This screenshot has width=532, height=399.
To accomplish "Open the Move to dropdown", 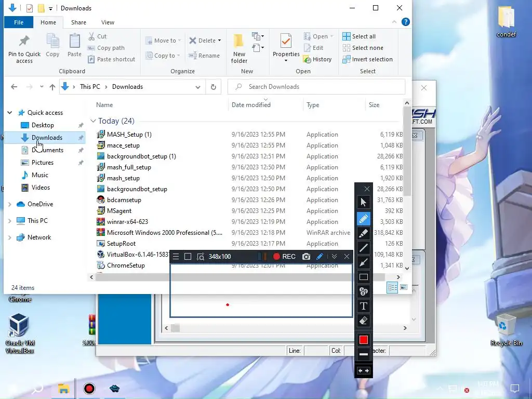I will 163,41.
